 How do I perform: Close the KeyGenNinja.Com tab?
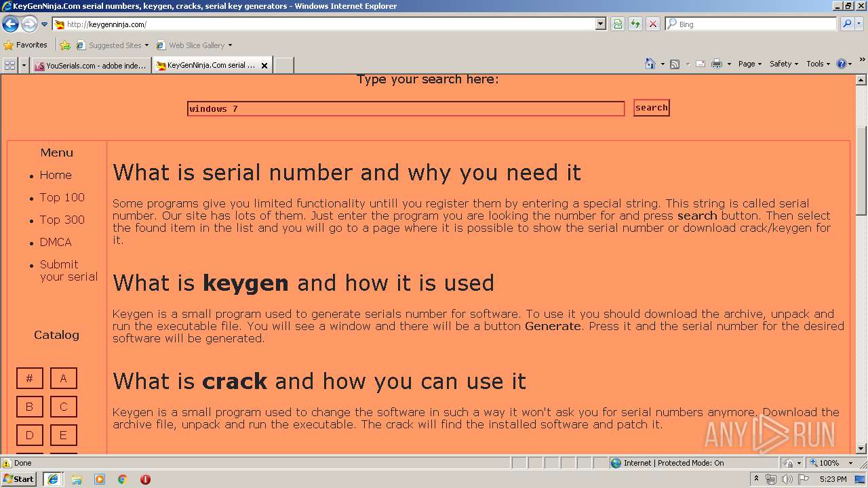pos(264,66)
